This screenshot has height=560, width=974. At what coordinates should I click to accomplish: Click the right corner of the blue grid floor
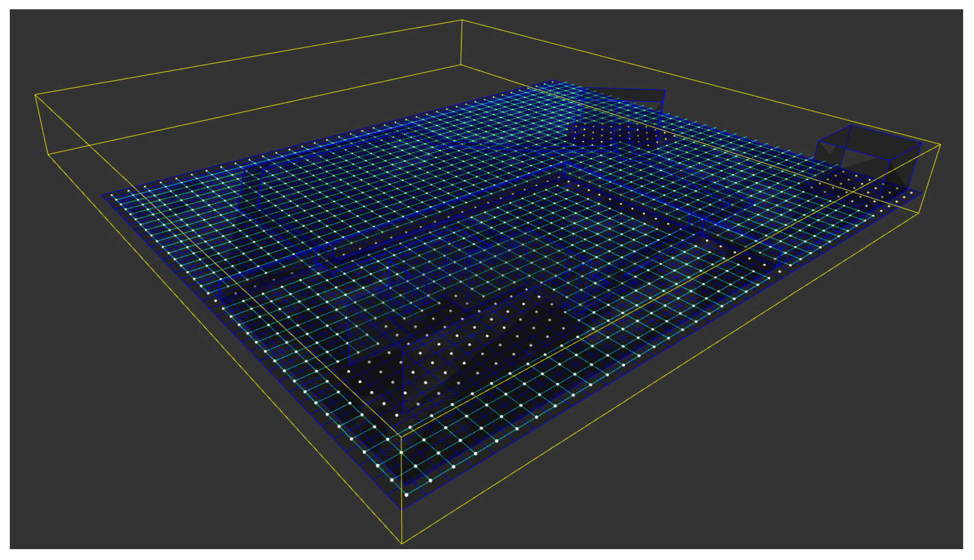(x=922, y=194)
